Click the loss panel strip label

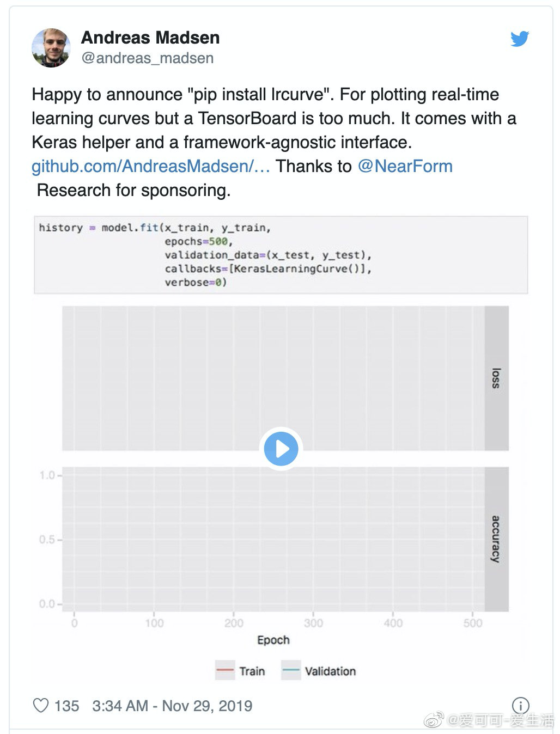[x=496, y=378]
